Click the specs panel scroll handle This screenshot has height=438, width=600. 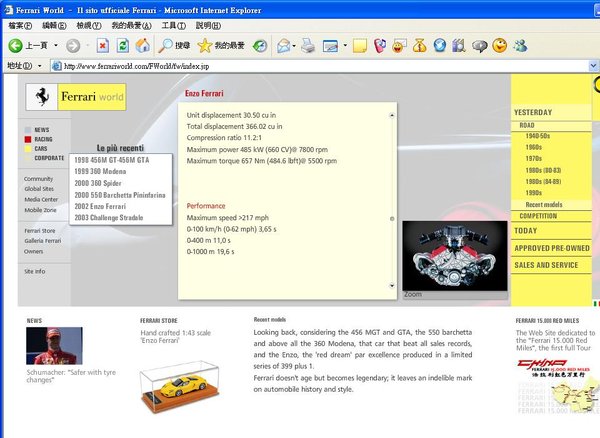(392, 219)
